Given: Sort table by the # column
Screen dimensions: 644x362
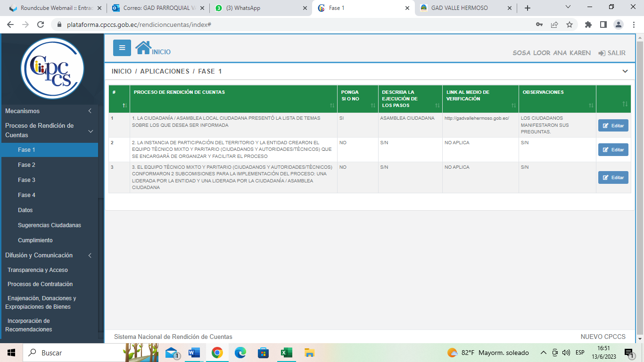Looking at the screenshot, I should pyautogui.click(x=124, y=105).
